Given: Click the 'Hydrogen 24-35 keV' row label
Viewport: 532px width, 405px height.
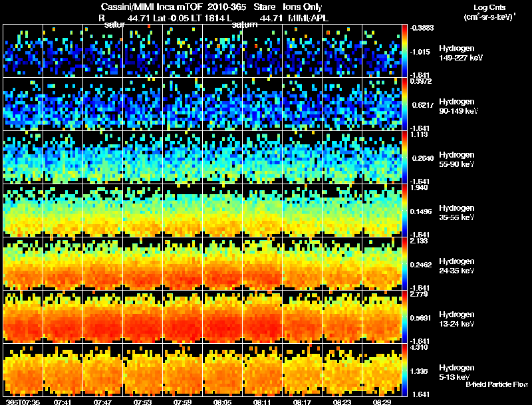Looking at the screenshot, I should click(457, 266).
